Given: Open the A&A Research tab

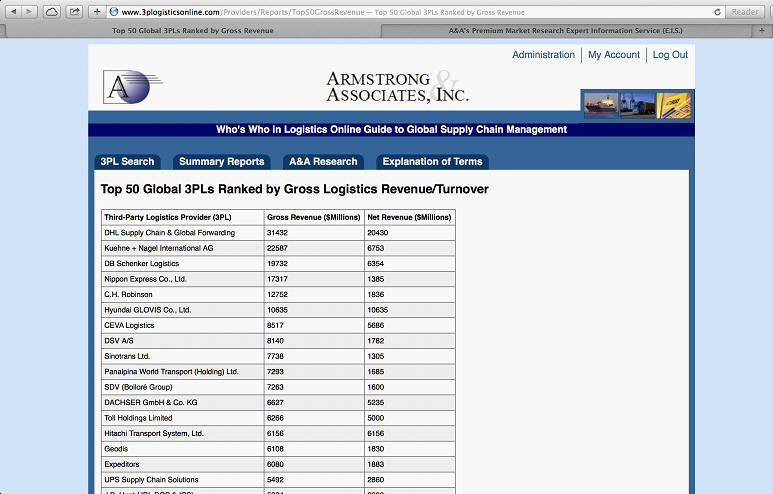Looking at the screenshot, I should 323,162.
